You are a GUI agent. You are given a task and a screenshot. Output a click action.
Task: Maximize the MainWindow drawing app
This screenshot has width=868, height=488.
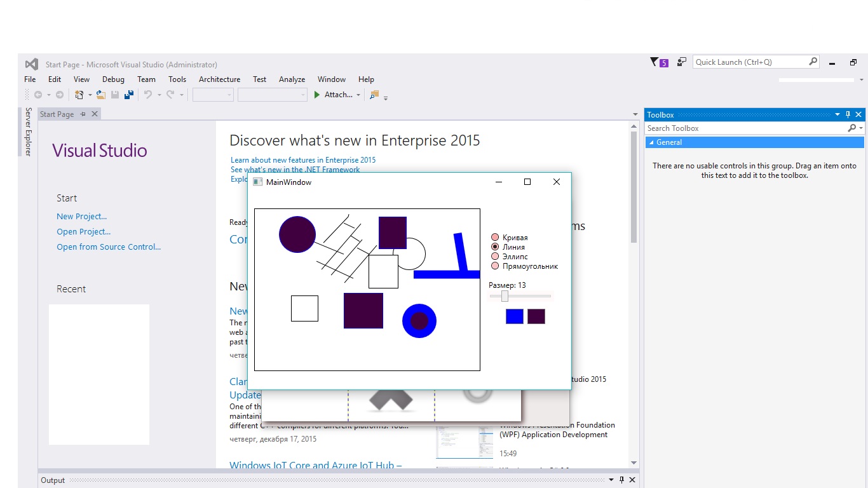coord(527,182)
